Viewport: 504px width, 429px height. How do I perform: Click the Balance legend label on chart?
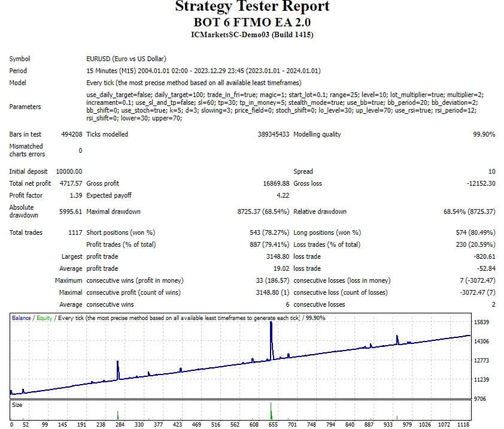tap(21, 318)
